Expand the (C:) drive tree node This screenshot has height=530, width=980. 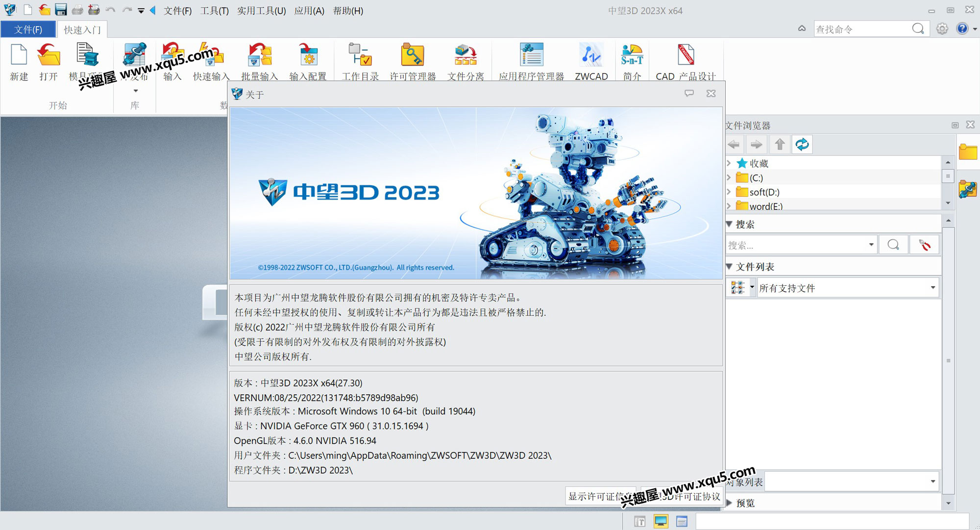729,177
